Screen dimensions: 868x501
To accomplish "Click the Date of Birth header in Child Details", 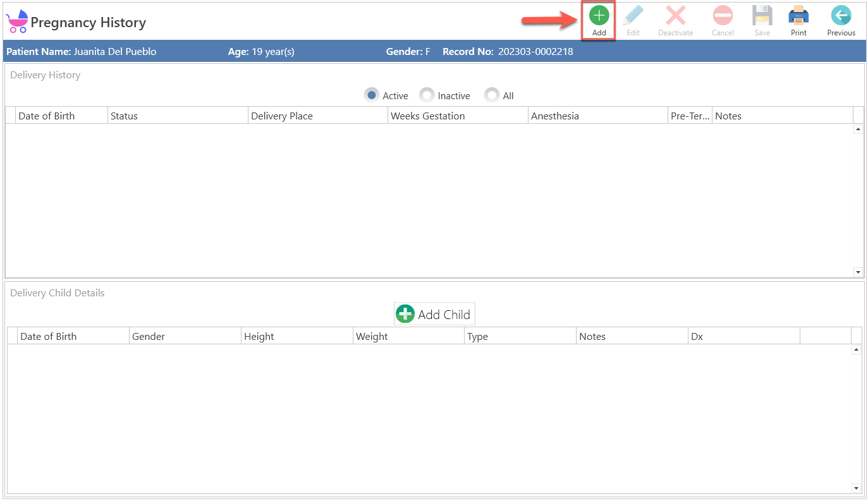I will pos(73,336).
